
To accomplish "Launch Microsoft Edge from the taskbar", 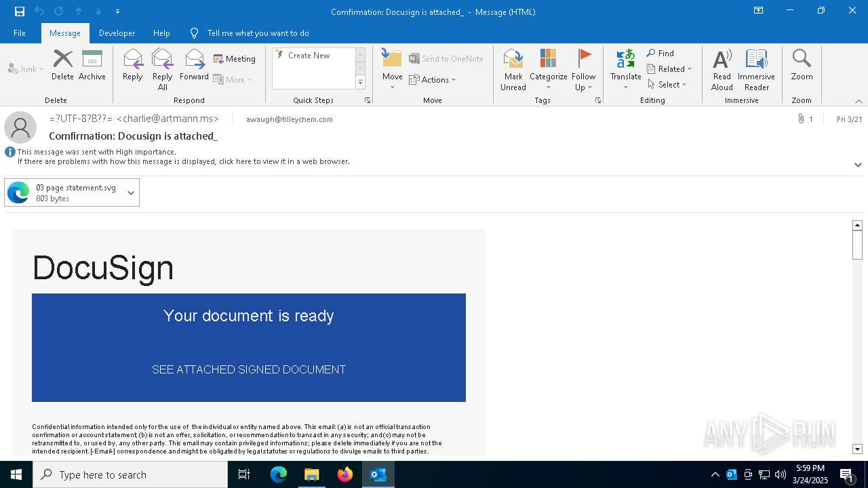I will coord(279,474).
